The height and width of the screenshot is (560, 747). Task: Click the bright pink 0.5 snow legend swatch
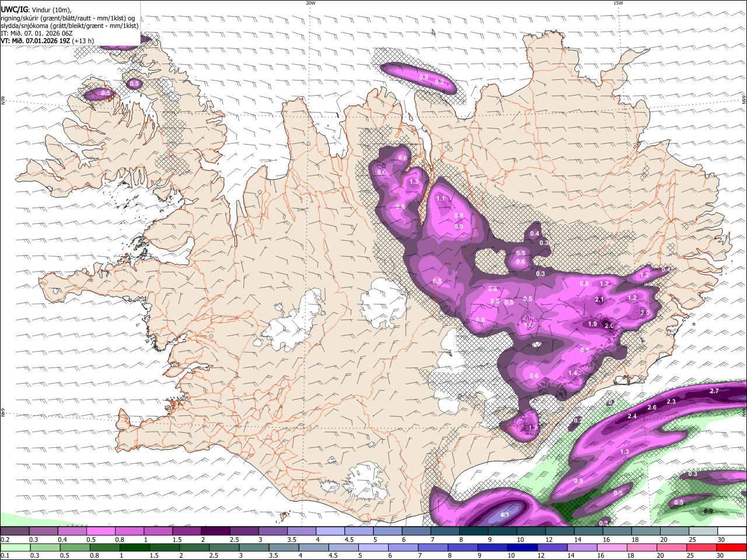coord(101,531)
